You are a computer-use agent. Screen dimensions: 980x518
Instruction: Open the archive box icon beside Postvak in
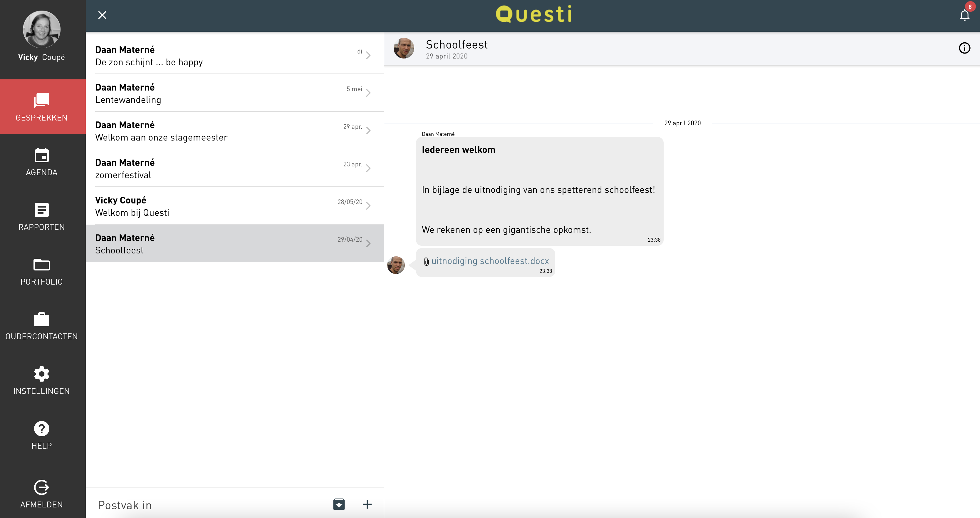pos(339,504)
